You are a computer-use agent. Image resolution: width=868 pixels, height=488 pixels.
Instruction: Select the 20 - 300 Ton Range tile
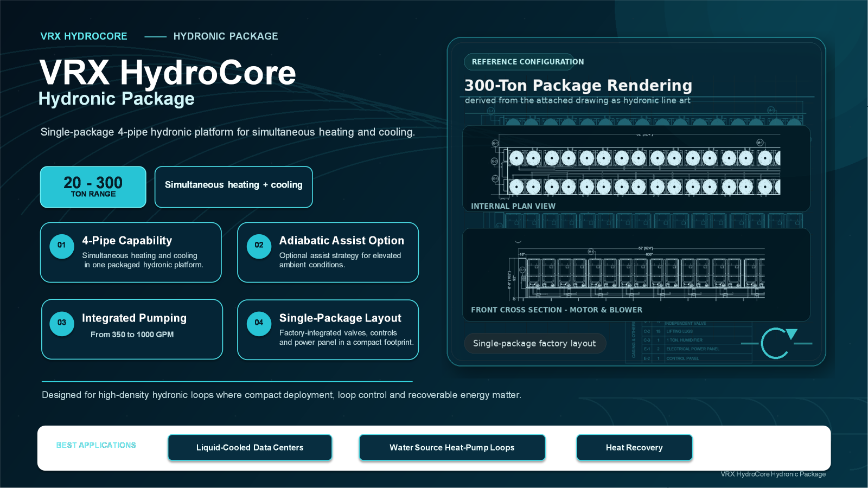[93, 187]
